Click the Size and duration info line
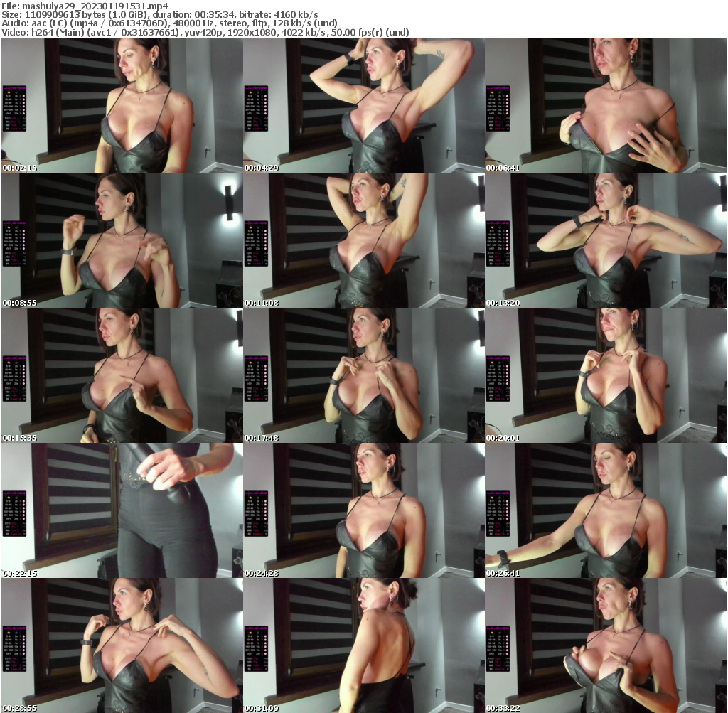 point(160,14)
